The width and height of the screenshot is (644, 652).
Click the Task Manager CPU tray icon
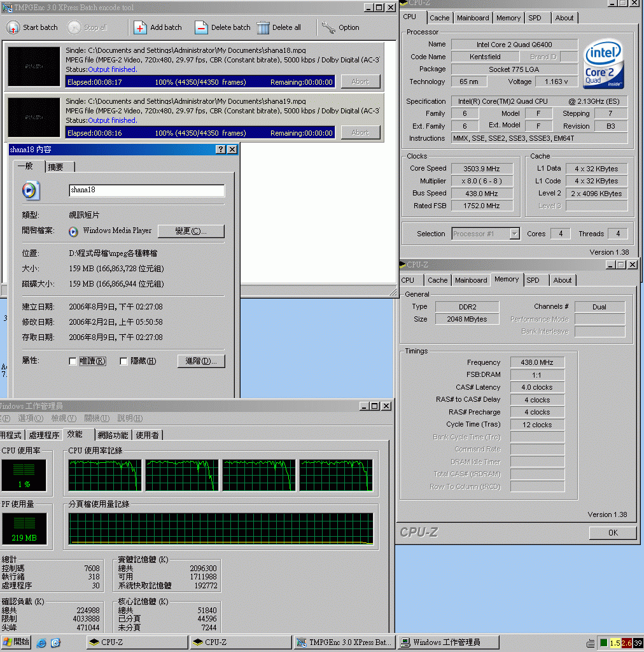603,643
